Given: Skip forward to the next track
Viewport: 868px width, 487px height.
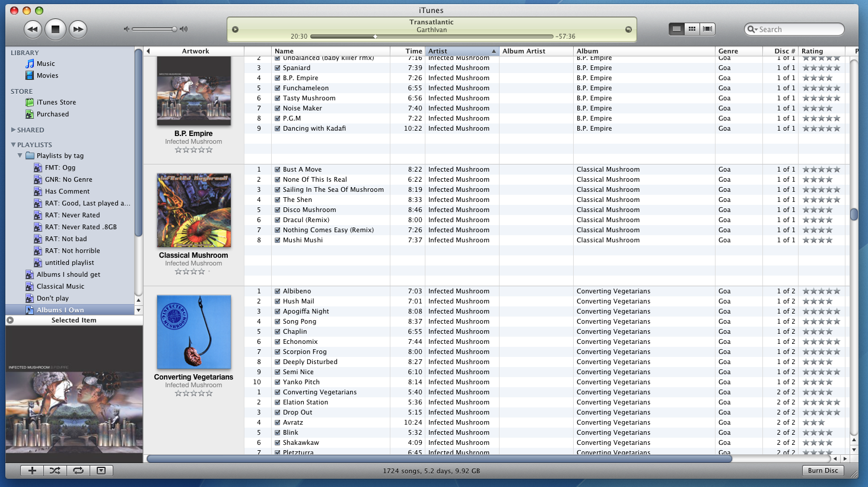Looking at the screenshot, I should 78,29.
